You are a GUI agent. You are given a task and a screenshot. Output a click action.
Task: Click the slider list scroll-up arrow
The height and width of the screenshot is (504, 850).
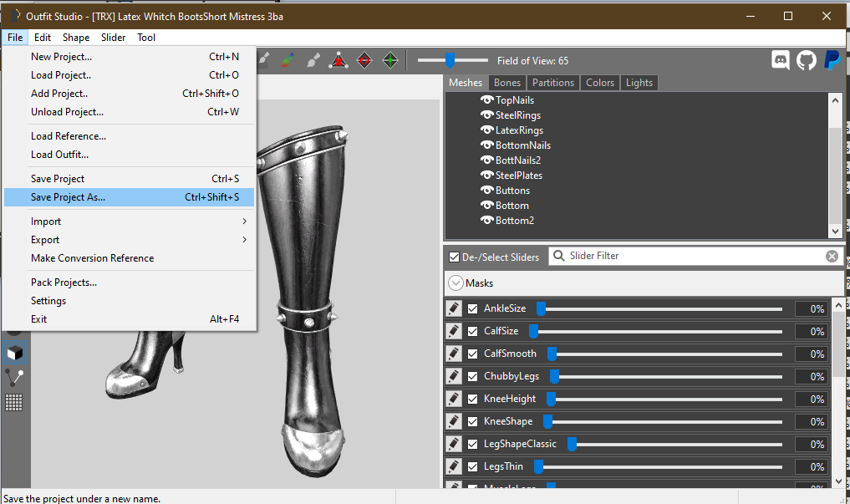(838, 305)
